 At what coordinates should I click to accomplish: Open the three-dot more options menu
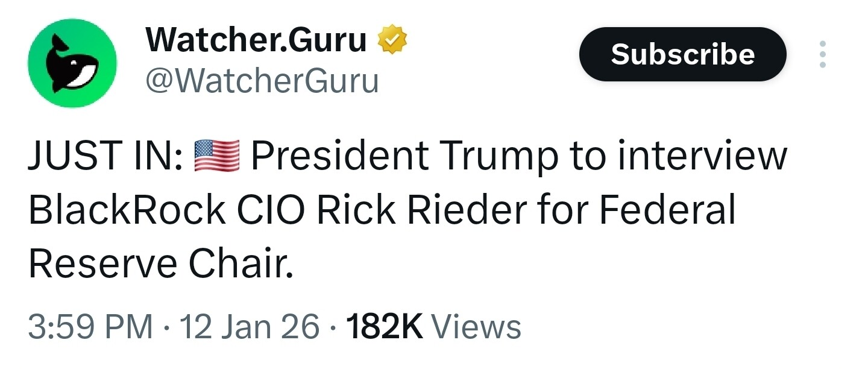coord(822,54)
